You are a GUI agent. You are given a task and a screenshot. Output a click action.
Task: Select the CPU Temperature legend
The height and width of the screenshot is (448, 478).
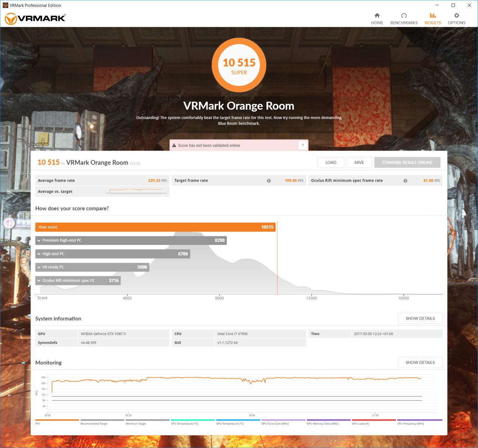click(193, 422)
